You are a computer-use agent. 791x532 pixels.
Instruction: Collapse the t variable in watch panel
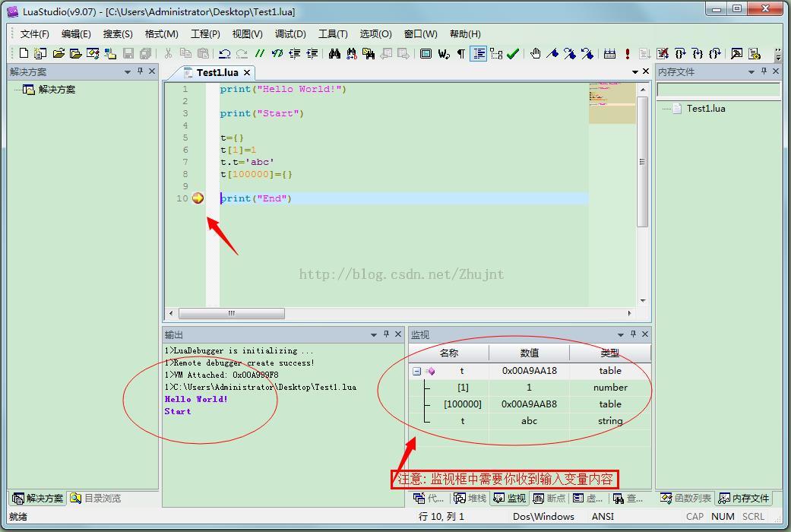pos(416,371)
